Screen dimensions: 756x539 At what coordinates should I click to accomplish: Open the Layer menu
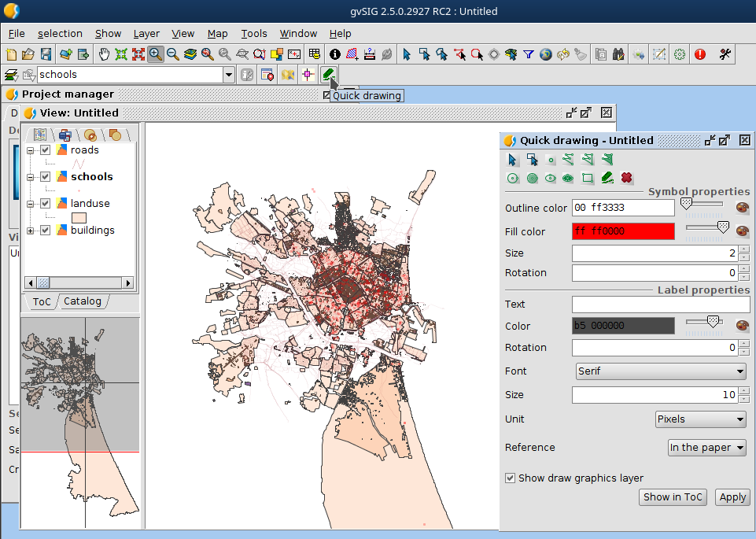146,34
